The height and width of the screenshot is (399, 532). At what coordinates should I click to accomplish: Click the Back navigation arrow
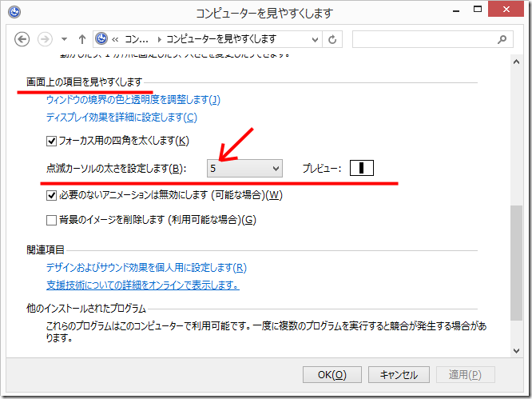pyautogui.click(x=22, y=38)
